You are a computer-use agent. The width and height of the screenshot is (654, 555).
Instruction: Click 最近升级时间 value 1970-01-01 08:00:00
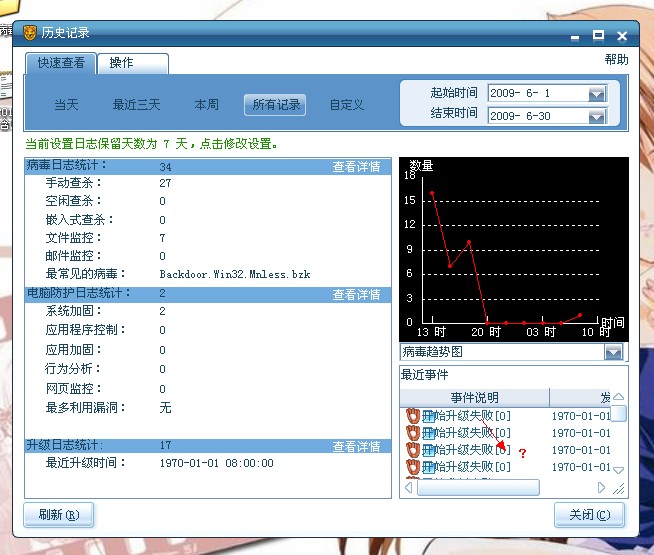coord(216,463)
